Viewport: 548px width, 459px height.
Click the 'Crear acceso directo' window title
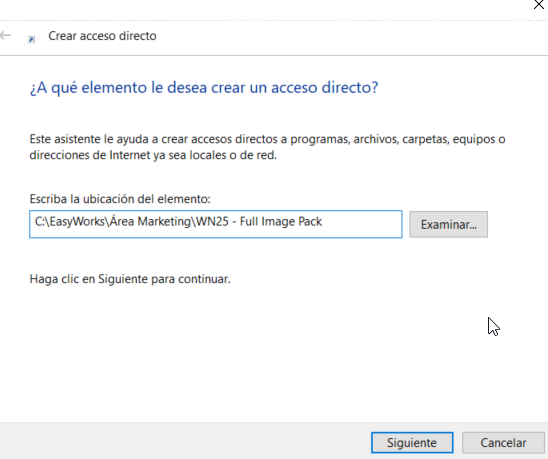102,36
